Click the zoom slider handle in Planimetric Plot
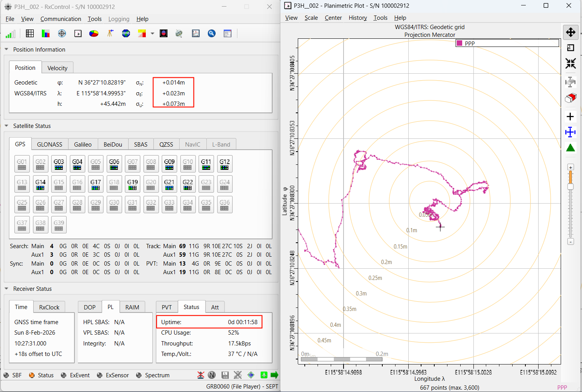 pos(570,187)
